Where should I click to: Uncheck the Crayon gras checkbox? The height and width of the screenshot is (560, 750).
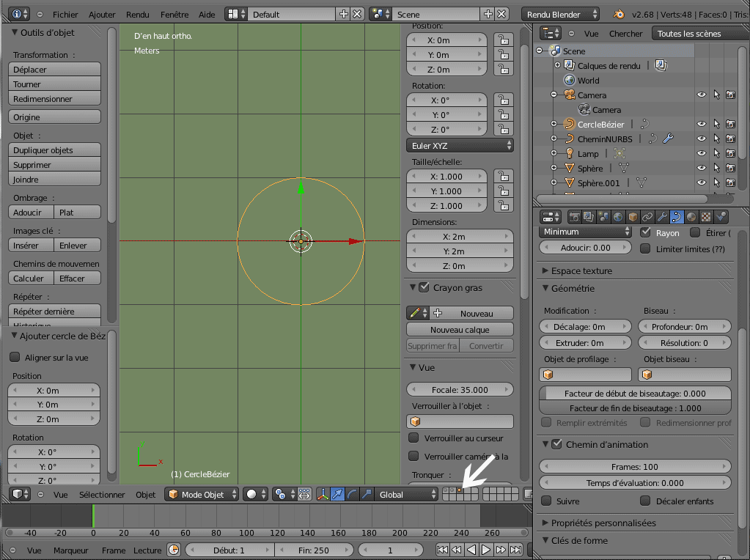pos(424,287)
